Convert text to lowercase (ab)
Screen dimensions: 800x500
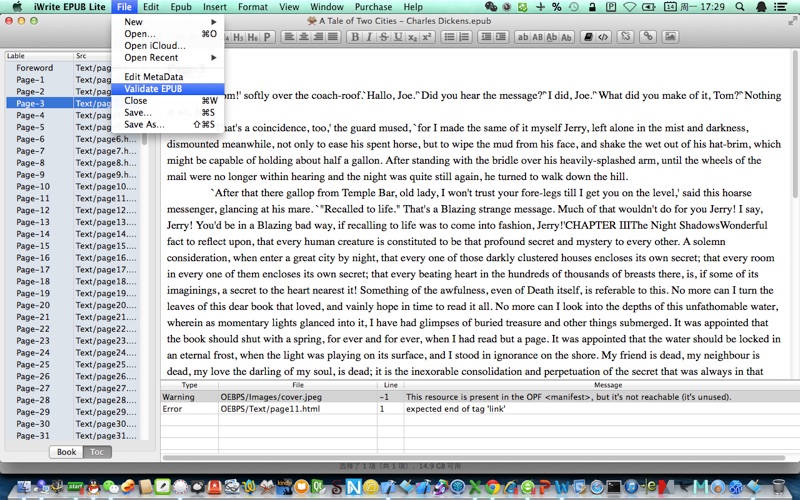coord(523,37)
